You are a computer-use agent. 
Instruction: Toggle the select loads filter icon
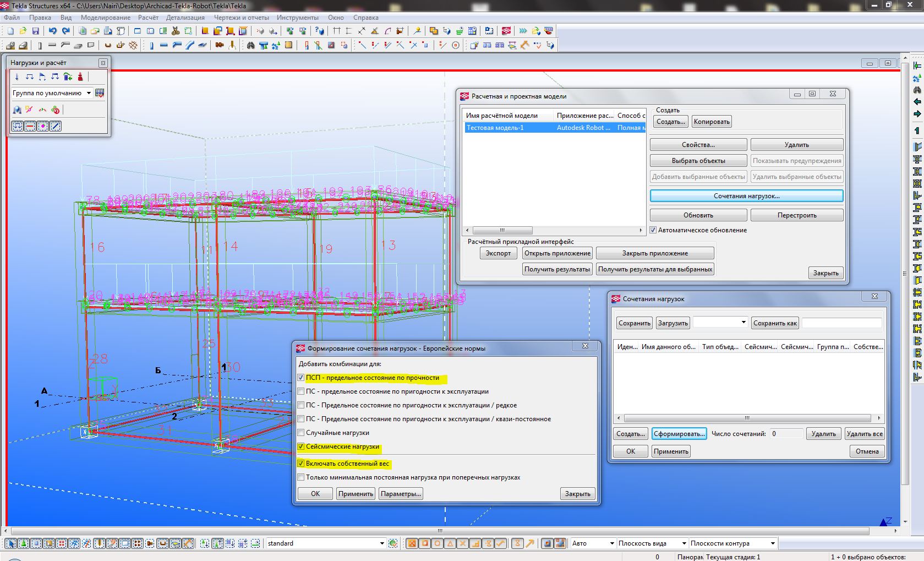[17, 126]
